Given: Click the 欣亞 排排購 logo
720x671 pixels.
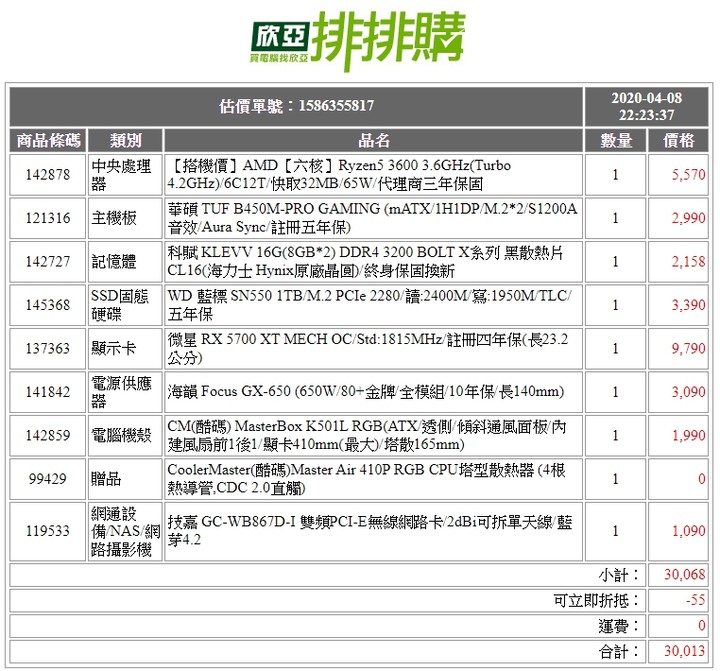Looking at the screenshot, I should 359,41.
